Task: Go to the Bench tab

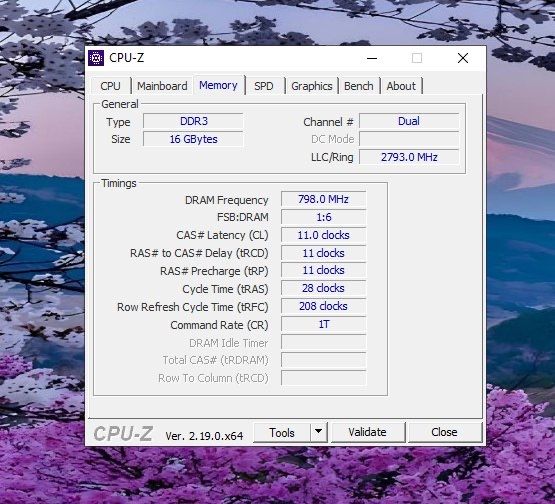Action: tap(359, 86)
